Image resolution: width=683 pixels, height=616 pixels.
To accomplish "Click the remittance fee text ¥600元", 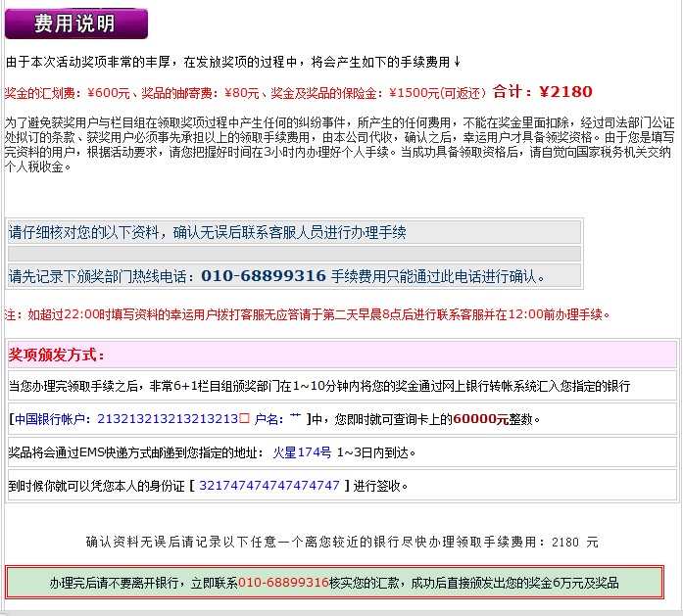I will (109, 93).
